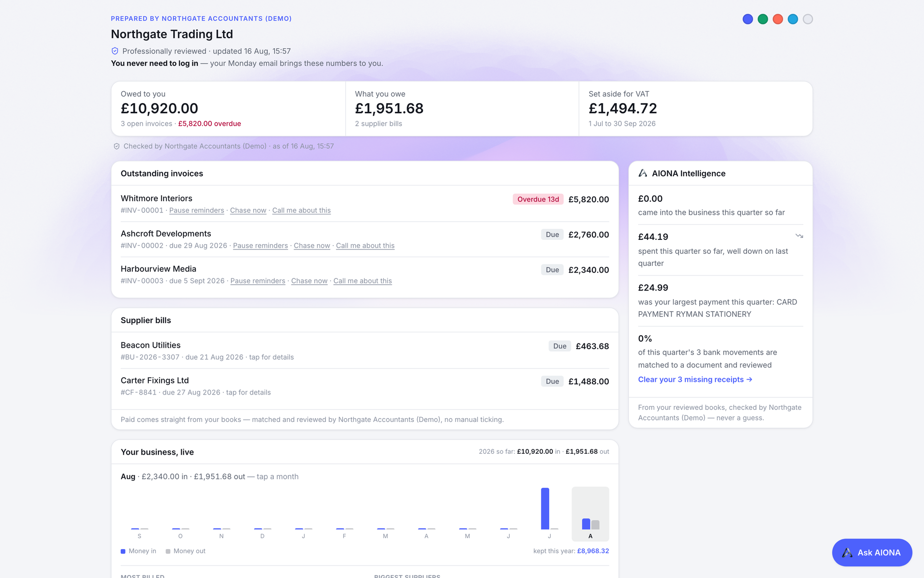This screenshot has width=924, height=578.
Task: Click the £8,968.32 kept this year value
Action: (593, 551)
